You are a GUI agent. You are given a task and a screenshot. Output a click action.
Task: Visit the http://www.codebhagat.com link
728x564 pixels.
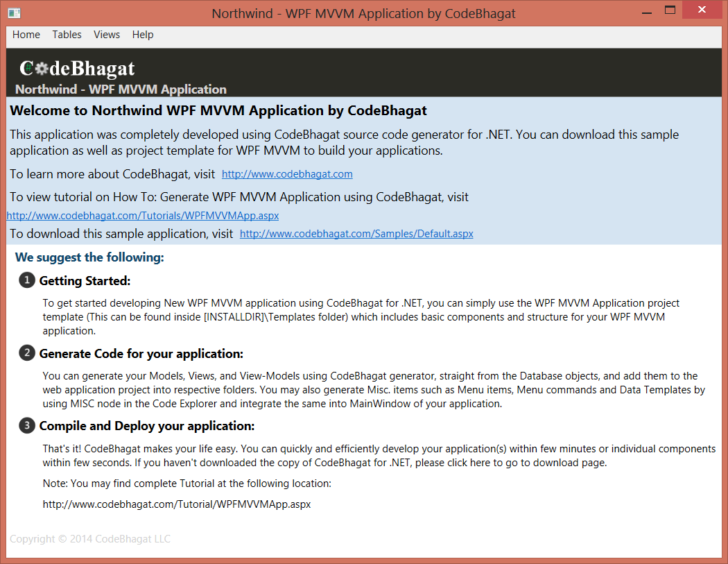(287, 174)
